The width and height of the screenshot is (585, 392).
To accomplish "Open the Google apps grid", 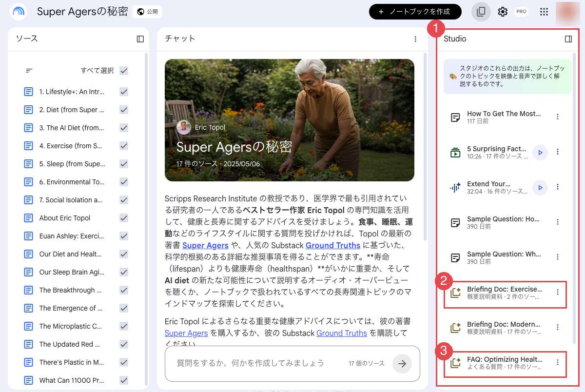I will click(x=544, y=12).
